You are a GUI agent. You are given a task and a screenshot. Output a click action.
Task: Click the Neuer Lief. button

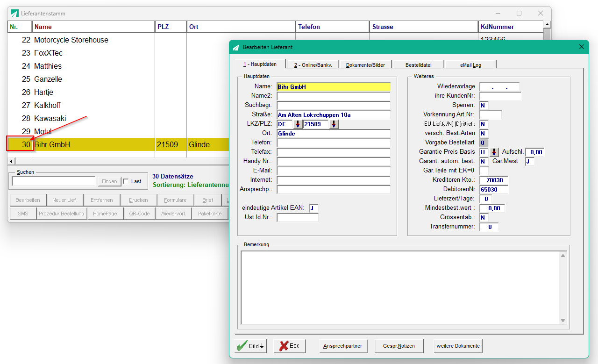(64, 200)
